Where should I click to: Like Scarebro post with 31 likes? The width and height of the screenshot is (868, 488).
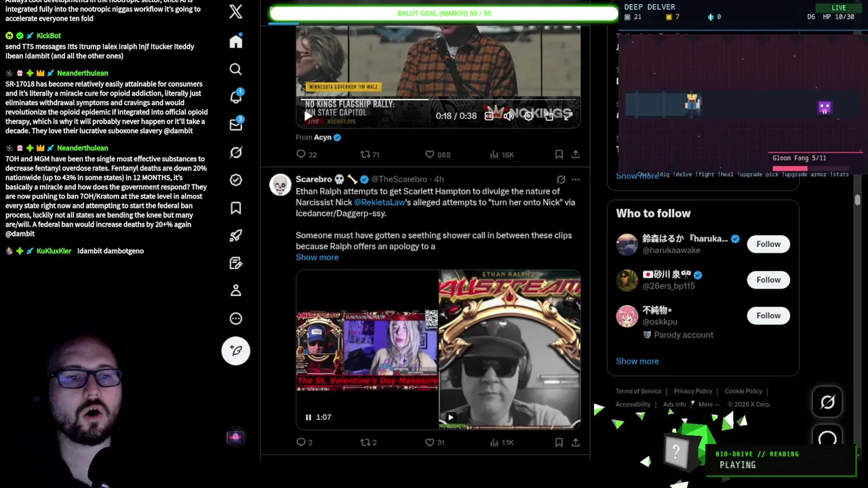pos(435,443)
